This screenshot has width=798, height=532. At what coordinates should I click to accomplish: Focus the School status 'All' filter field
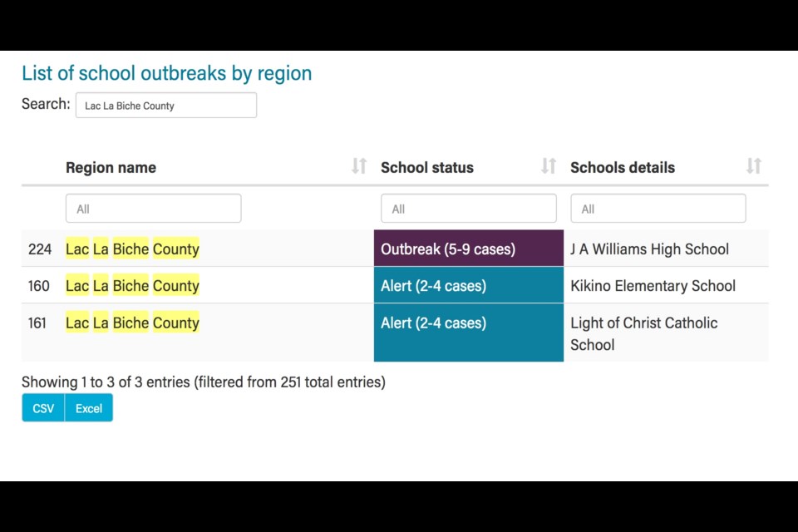(x=468, y=208)
